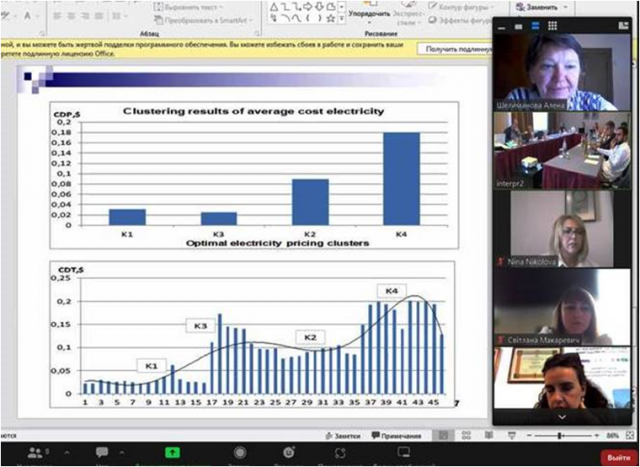The width and height of the screenshot is (640, 467).
Task: Center text in paragraph group
Action: [69, 16]
